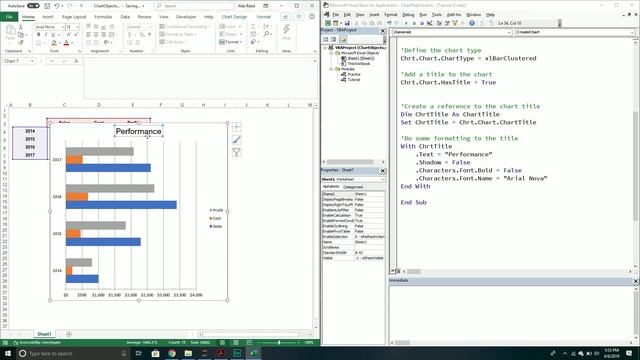Click the Run Sub play icon
This screenshot has width=640, height=360.
(x=406, y=23)
